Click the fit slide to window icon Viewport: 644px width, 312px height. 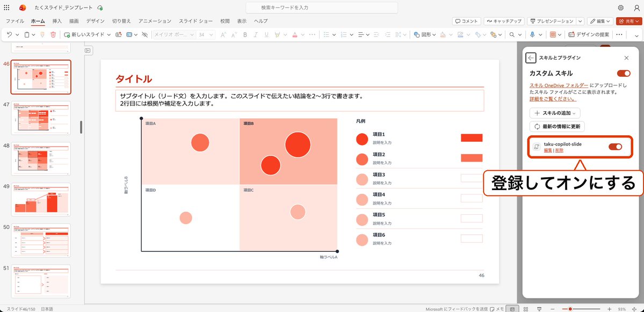point(635,309)
